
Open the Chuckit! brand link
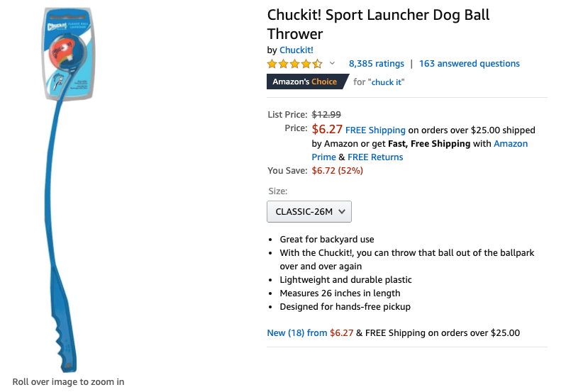(296, 50)
